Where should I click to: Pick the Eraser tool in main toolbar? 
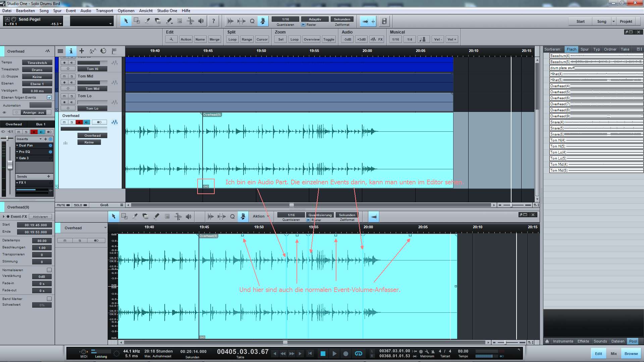158,21
